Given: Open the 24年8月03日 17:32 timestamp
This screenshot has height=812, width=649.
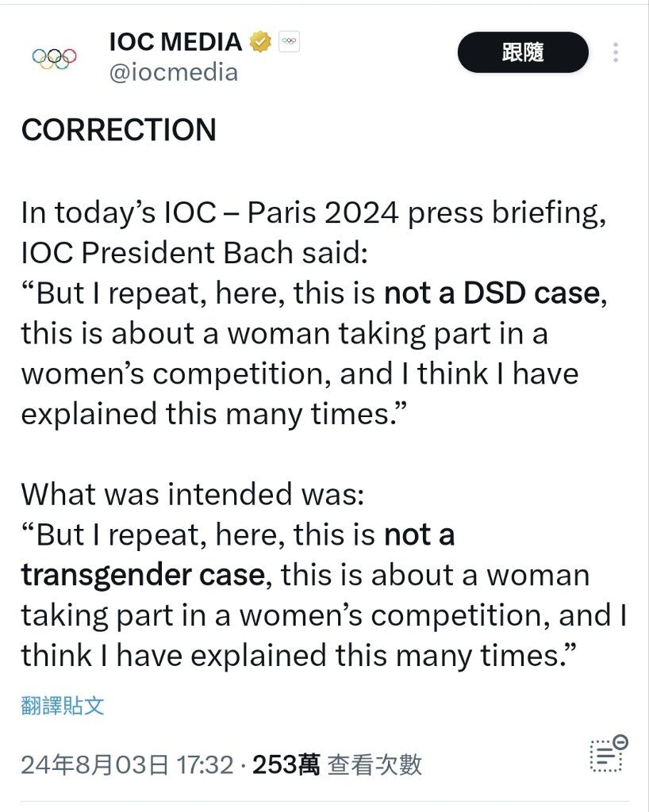Looking at the screenshot, I should 128,765.
